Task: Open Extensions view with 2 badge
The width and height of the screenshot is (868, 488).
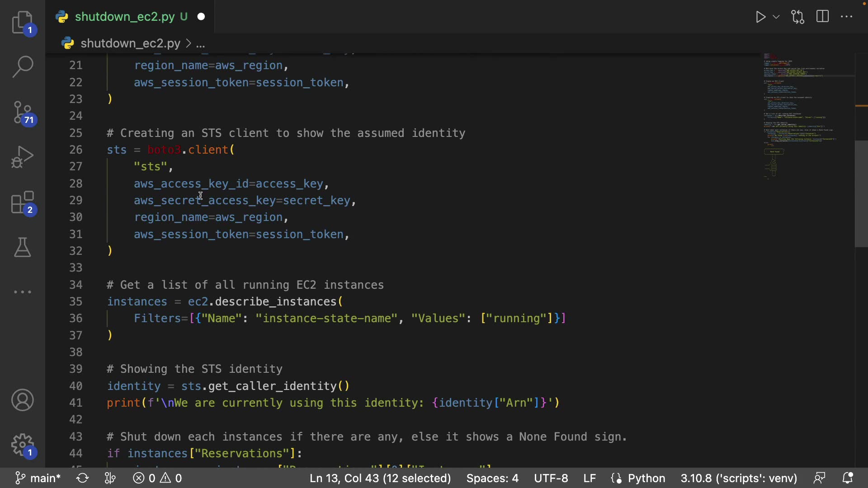Action: pos(22,202)
